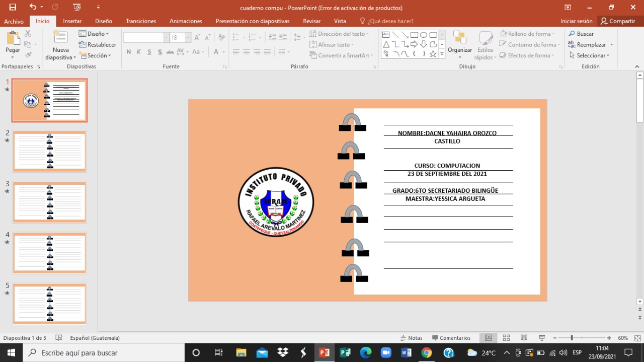Select the text box shape in shapes gallery
This screenshot has height=362, width=644.
tap(386, 35)
